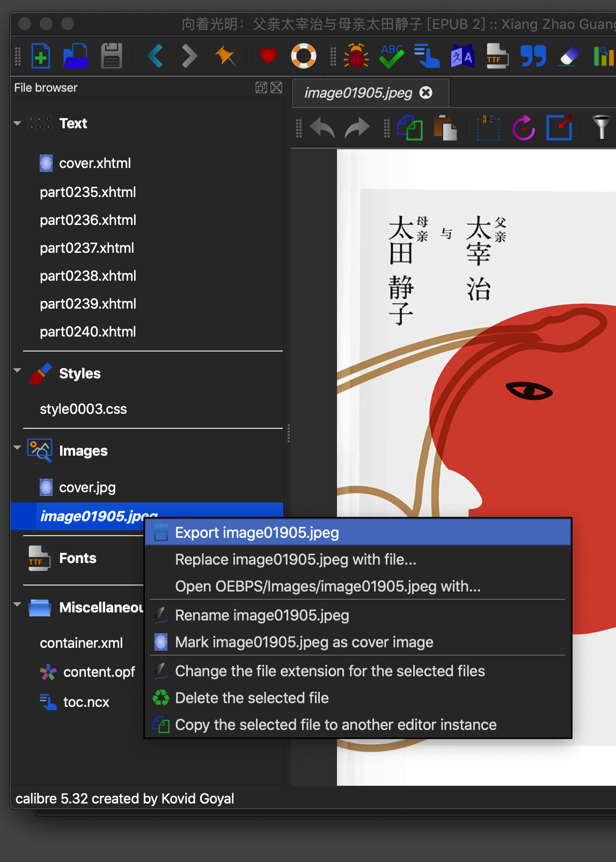Click the smarten punctuation quotes icon
The height and width of the screenshot is (862, 616).
coord(533,56)
